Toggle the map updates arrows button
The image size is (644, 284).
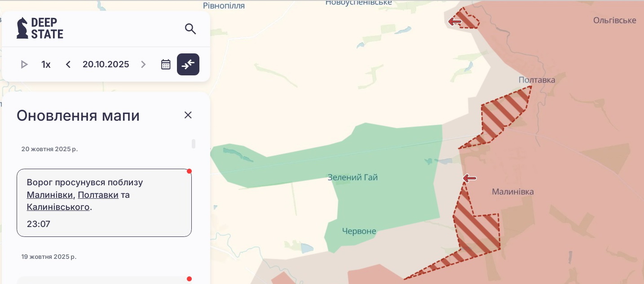coord(188,65)
